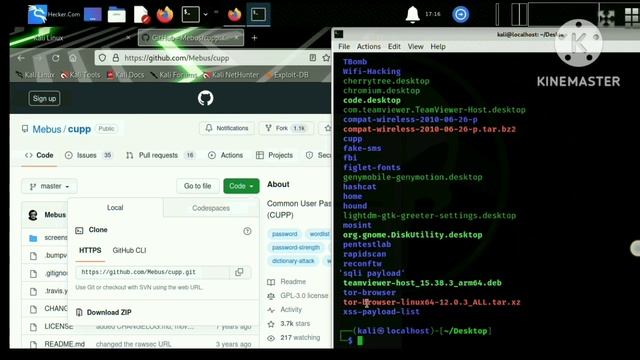Toggle reader view in the address bar
This screenshot has width=640, height=360.
click(x=313, y=58)
